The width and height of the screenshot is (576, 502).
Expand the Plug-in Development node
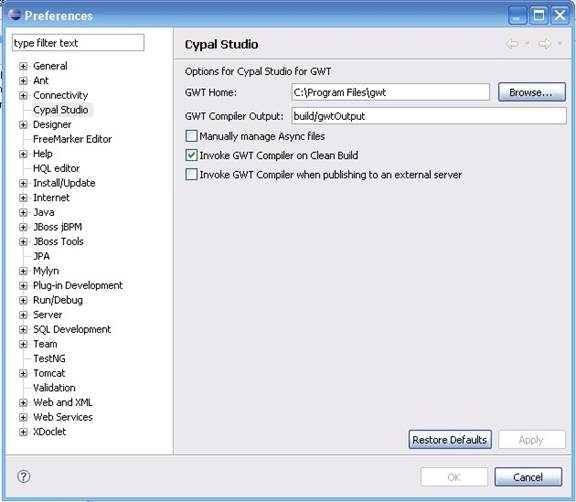pyautogui.click(x=23, y=286)
